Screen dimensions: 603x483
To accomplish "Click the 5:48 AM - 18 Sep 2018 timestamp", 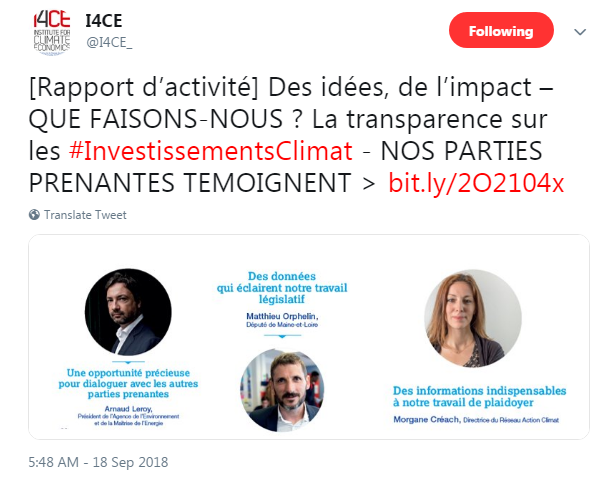I will (98, 462).
